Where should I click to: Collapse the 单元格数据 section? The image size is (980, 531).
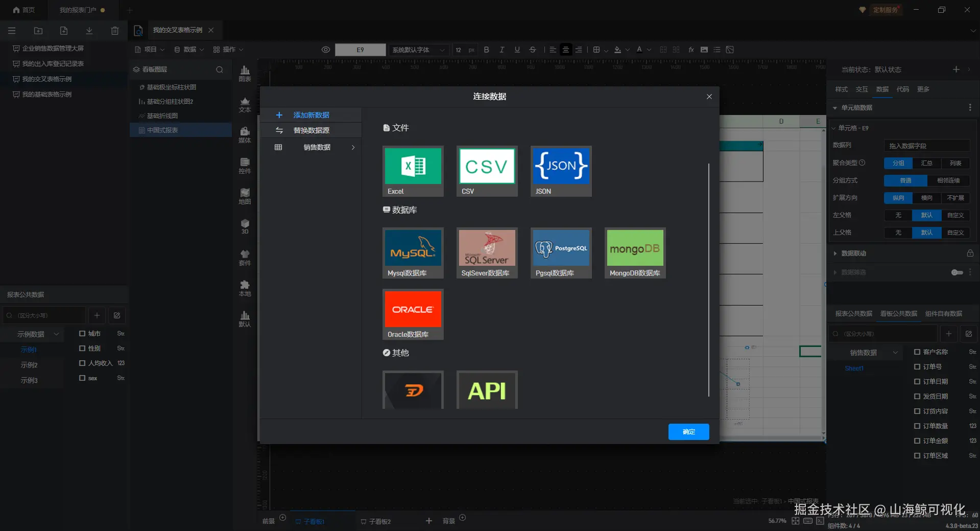(835, 108)
